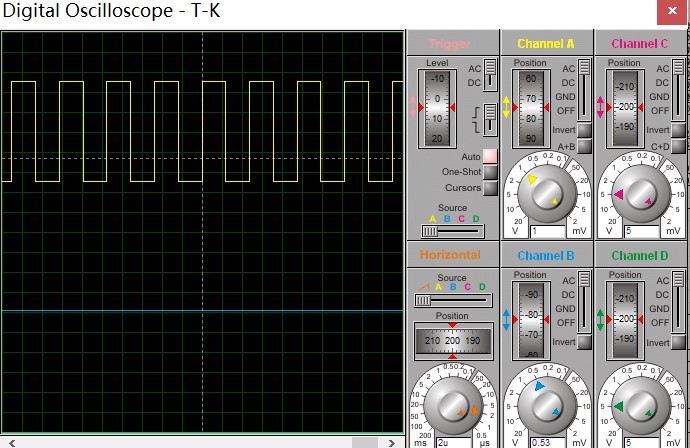
Task: Click the horizontal scrollbar thumb
Action: pyautogui.click(x=364, y=443)
